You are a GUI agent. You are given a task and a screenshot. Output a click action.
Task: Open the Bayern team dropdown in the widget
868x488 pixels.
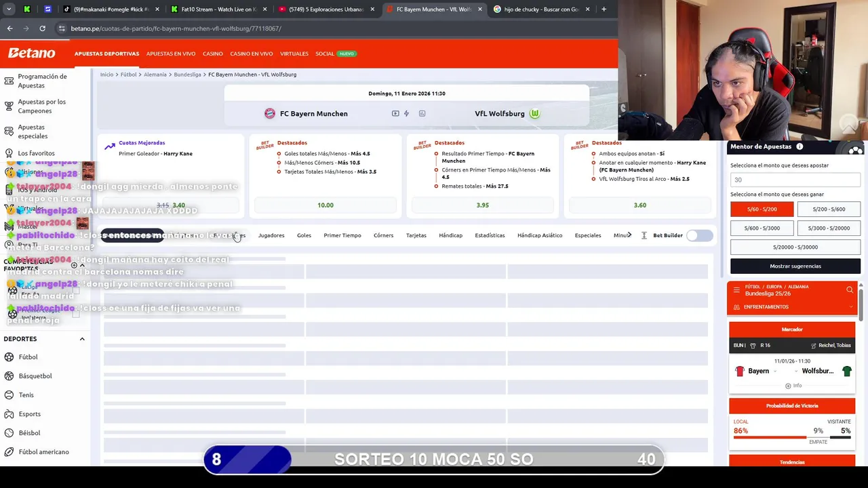pos(775,371)
